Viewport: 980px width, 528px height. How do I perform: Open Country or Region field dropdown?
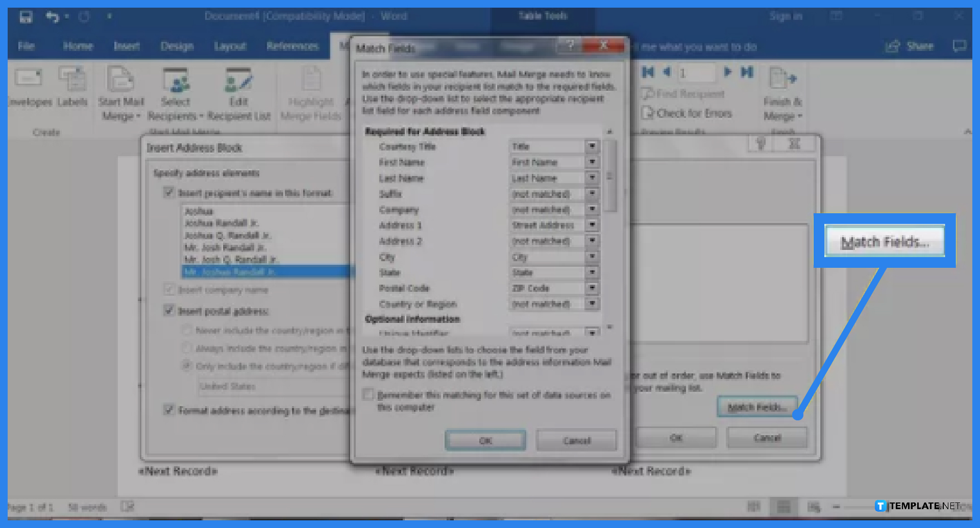click(x=592, y=304)
